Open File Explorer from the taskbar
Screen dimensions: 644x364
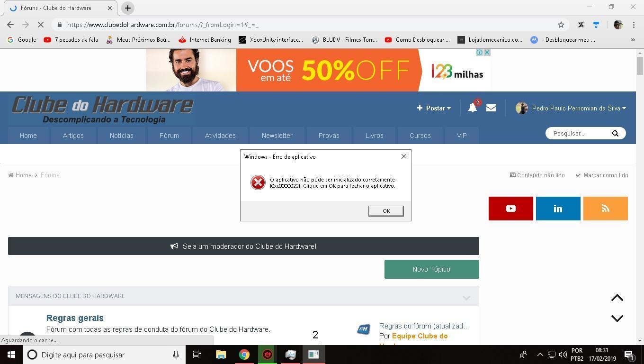point(221,355)
